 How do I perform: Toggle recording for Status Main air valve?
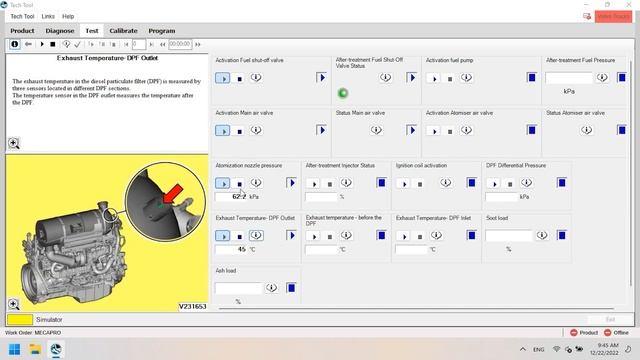coord(411,130)
